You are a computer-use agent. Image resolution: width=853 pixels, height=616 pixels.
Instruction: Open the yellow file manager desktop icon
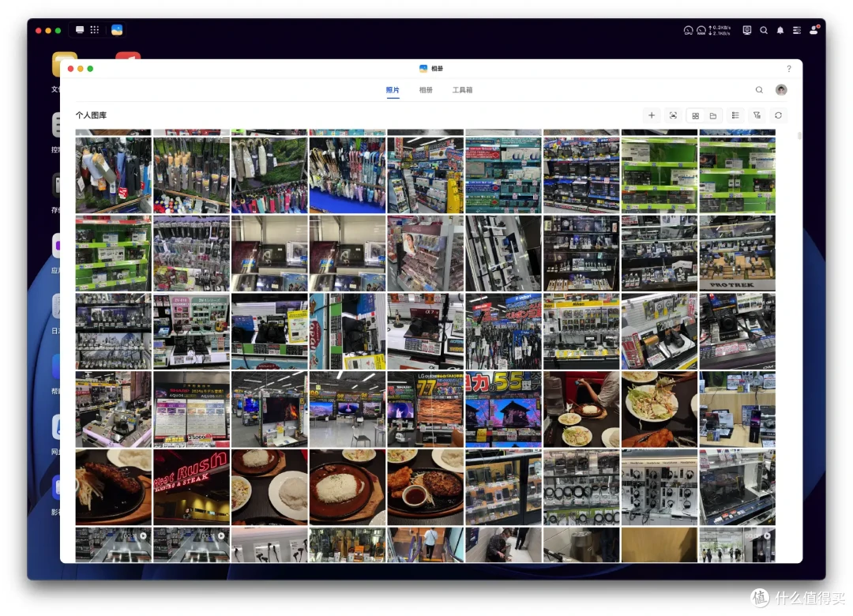tap(65, 64)
